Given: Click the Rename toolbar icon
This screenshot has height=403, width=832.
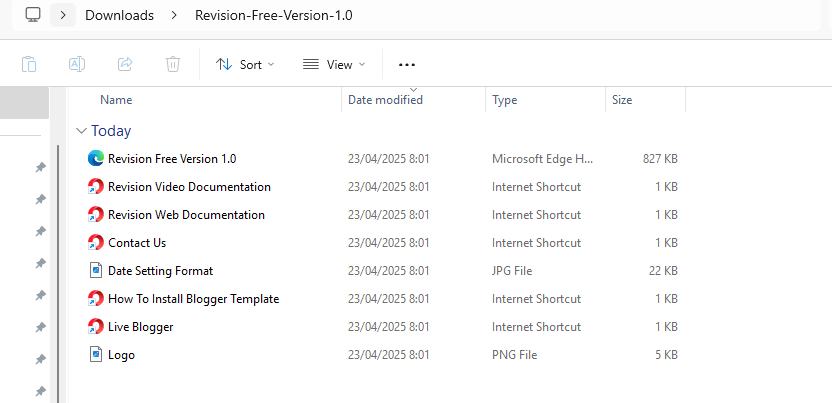Looking at the screenshot, I should tap(77, 64).
